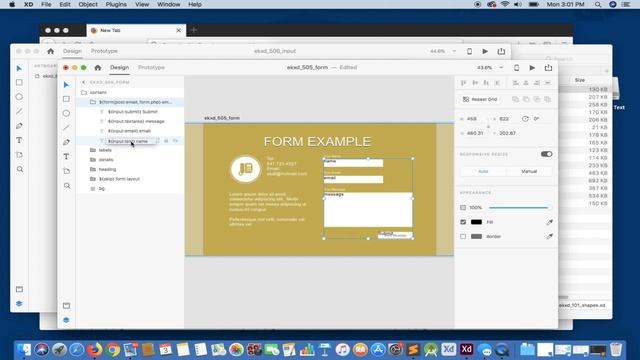Click the device preview icon in ekxd_505_form window
This screenshot has height=360, width=640.
click(516, 67)
